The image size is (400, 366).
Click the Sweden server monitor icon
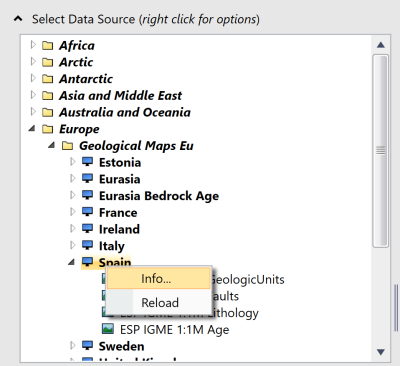[x=87, y=346]
